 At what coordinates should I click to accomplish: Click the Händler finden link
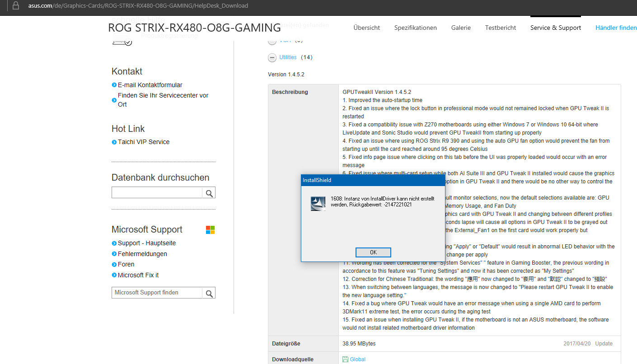pos(616,28)
